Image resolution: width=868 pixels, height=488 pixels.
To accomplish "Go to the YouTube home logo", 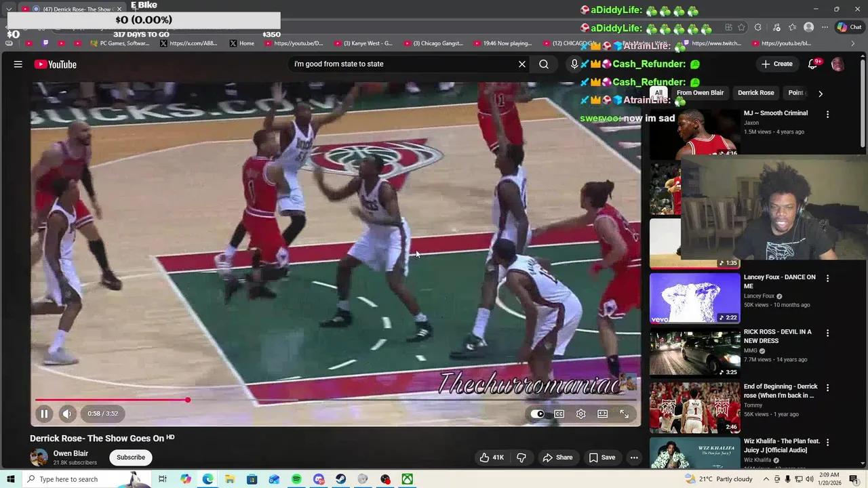I will (56, 64).
